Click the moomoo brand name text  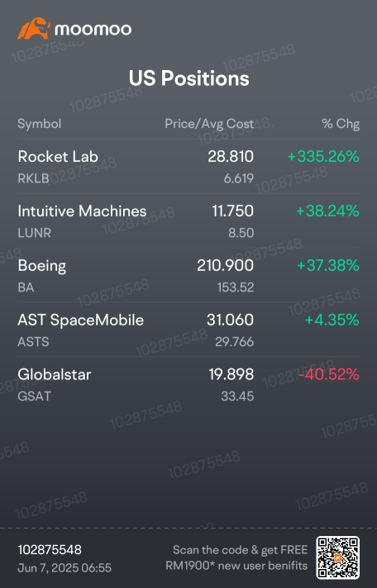pos(93,30)
